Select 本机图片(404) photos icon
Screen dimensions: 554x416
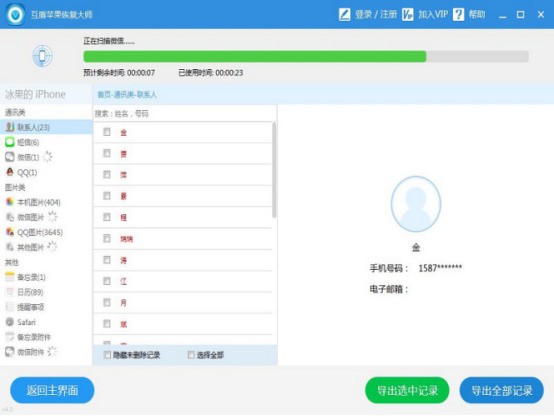[10, 202]
